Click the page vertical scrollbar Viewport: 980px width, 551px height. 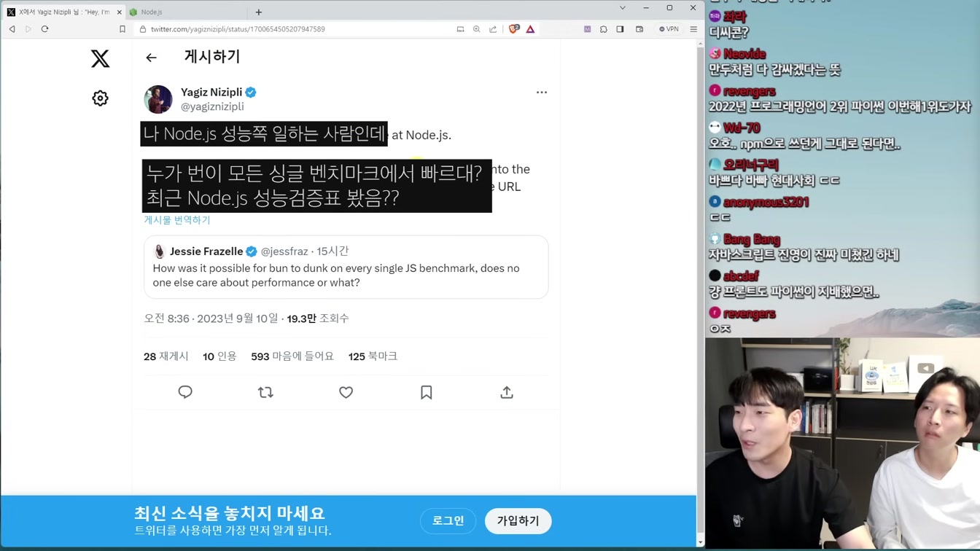[701, 292]
